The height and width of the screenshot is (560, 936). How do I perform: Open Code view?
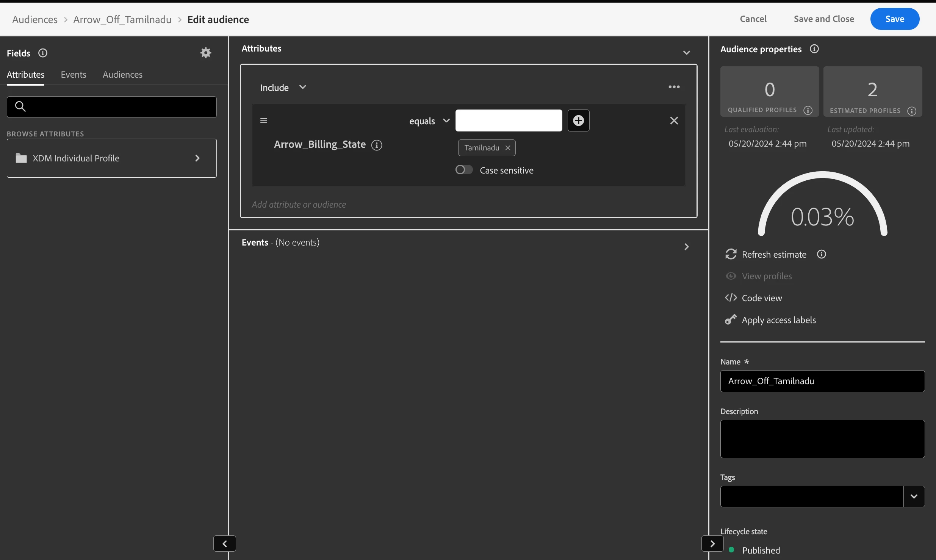(761, 298)
